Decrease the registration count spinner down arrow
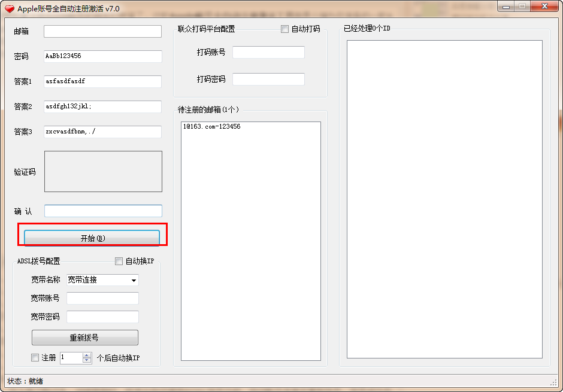The height and width of the screenshot is (392, 563). [x=87, y=360]
